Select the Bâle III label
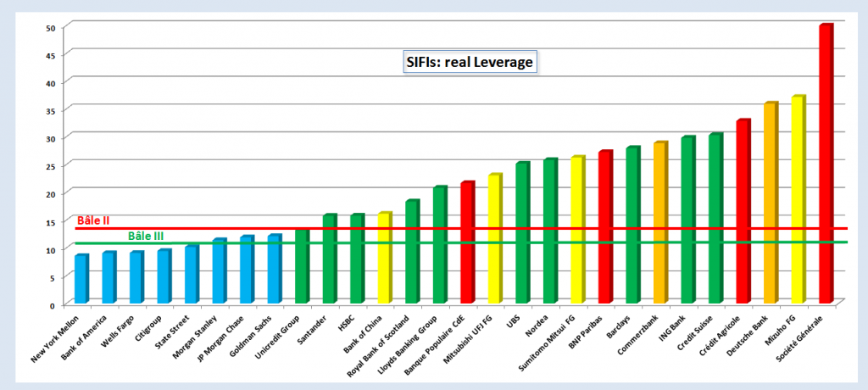This screenshot has height=390, width=868. coord(146,236)
